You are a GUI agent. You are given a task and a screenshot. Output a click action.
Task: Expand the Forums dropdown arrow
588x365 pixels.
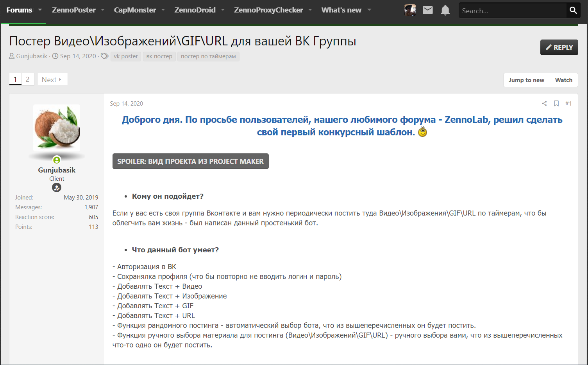pyautogui.click(x=40, y=10)
